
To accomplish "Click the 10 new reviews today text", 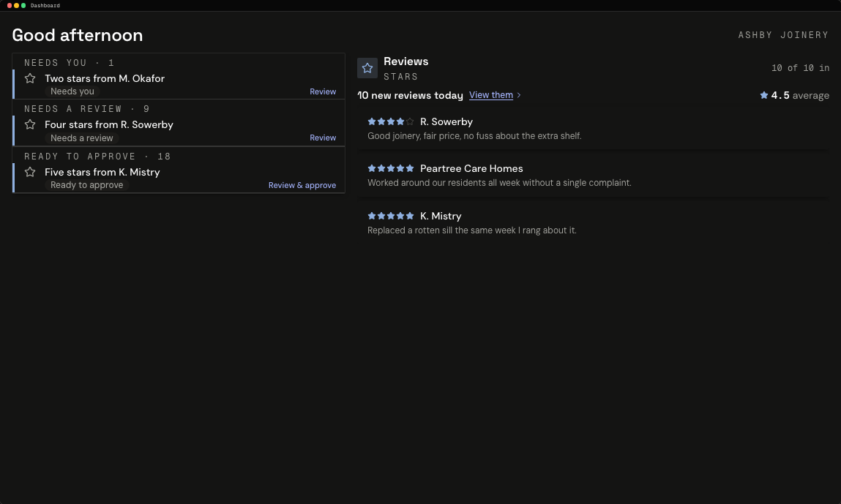I will 411,95.
